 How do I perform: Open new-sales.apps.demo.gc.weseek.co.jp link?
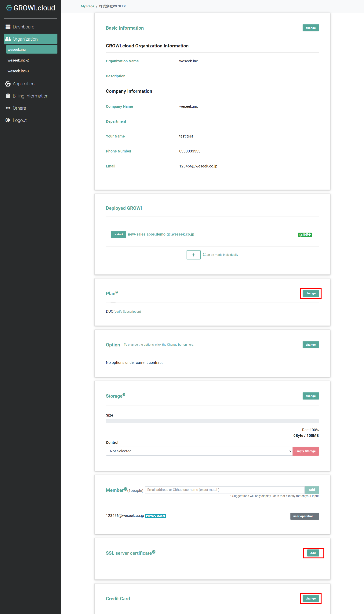click(x=161, y=234)
